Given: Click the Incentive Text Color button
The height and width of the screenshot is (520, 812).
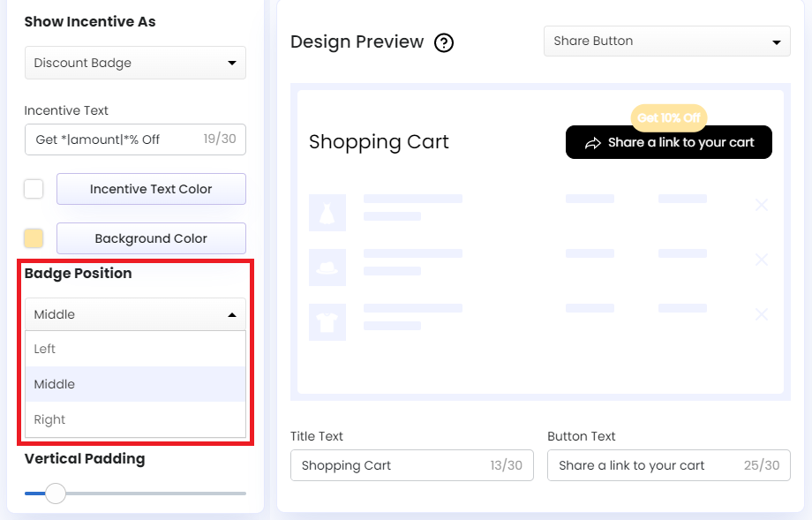Looking at the screenshot, I should pyautogui.click(x=150, y=188).
